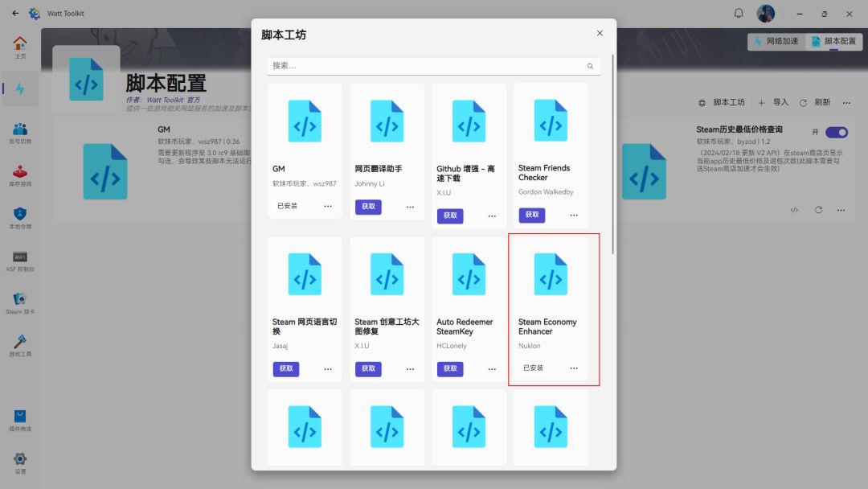868x489 pixels.
Task: Get the Steam Friends Checker script
Action: tap(532, 215)
